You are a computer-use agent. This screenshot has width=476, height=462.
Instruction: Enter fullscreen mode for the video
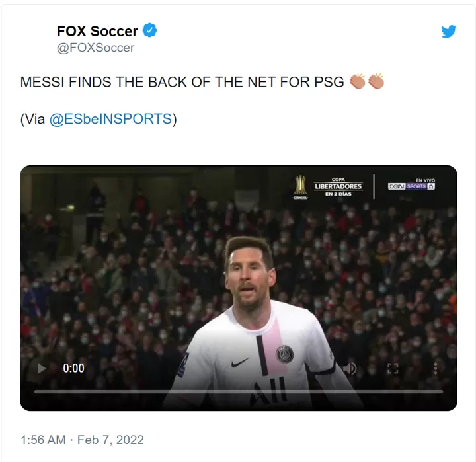click(393, 368)
